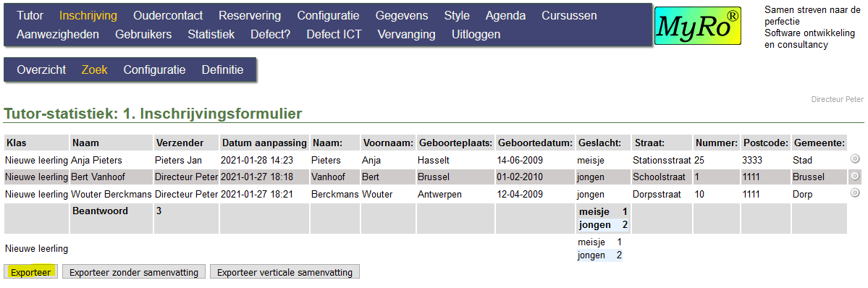
Task: Open the Cursussen menu
Action: 569,15
